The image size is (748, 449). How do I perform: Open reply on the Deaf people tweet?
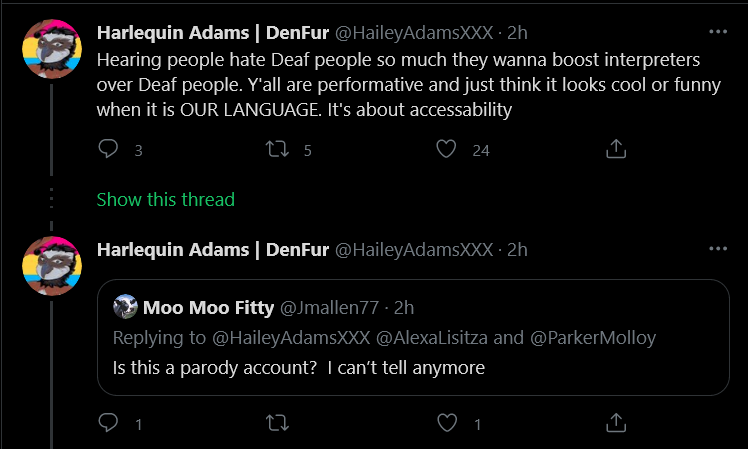coord(108,149)
